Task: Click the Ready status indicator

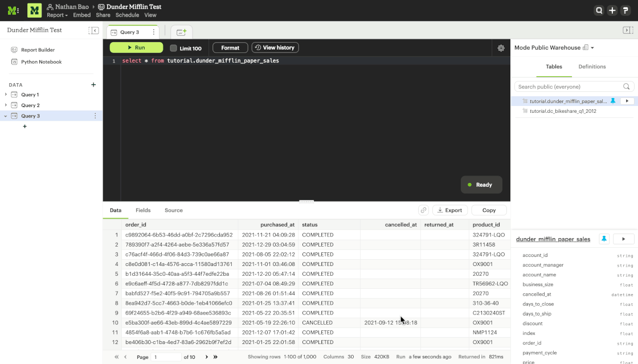Action: (x=481, y=185)
